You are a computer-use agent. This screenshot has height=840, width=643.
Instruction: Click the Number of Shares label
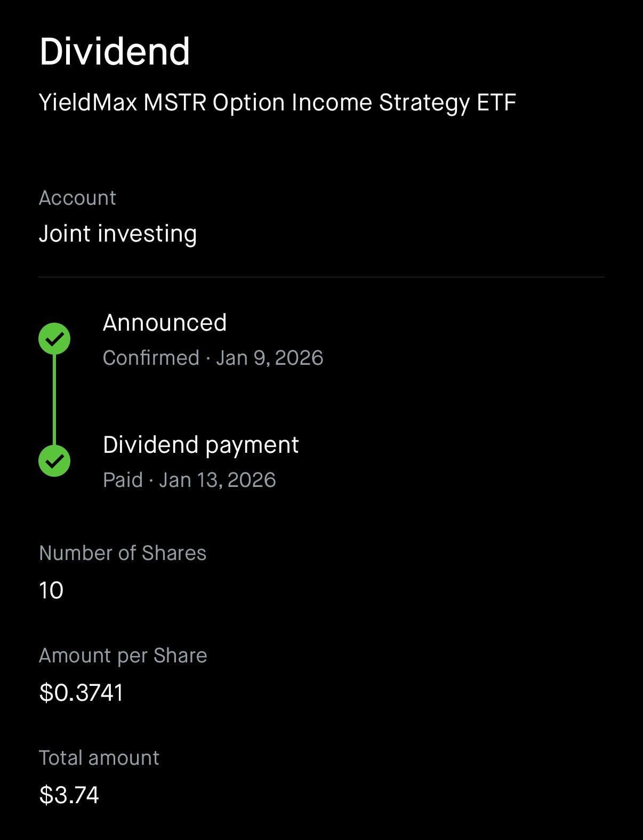pyautogui.click(x=123, y=553)
